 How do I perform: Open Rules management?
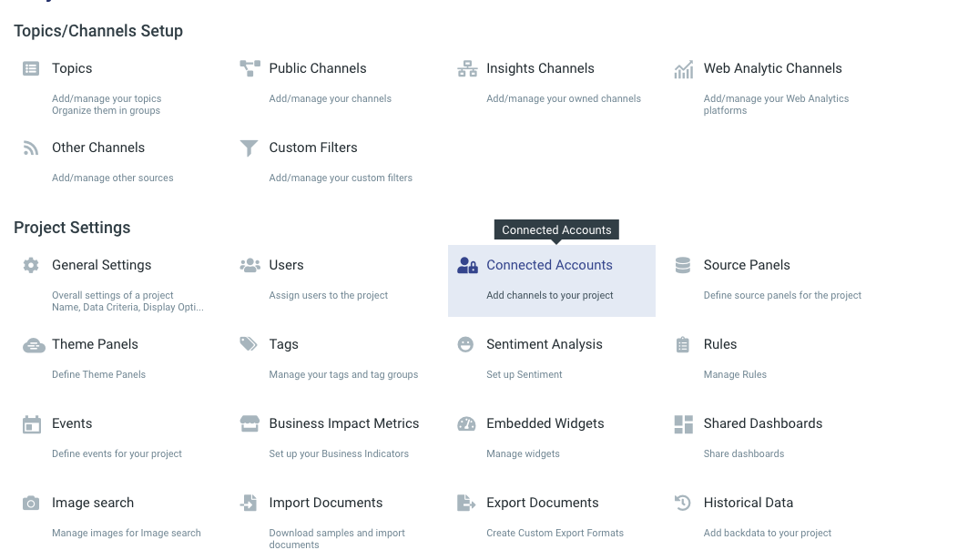[719, 344]
